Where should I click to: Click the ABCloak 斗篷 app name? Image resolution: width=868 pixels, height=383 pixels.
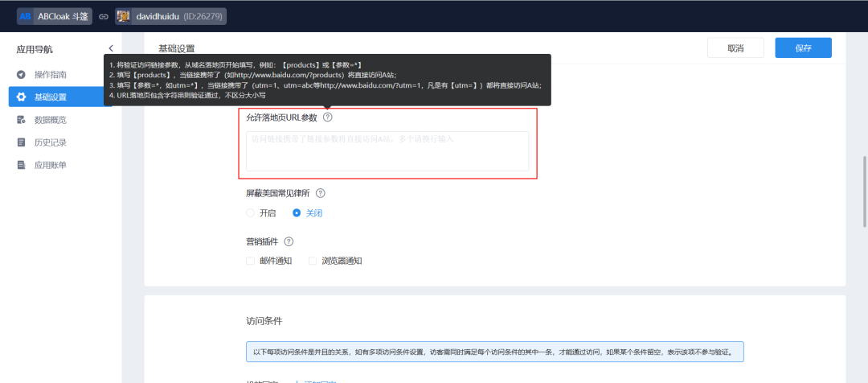[x=63, y=17]
